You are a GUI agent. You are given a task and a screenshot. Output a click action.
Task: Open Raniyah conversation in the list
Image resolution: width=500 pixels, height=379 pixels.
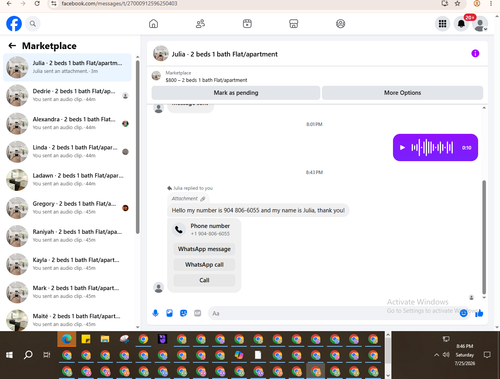coord(67,236)
